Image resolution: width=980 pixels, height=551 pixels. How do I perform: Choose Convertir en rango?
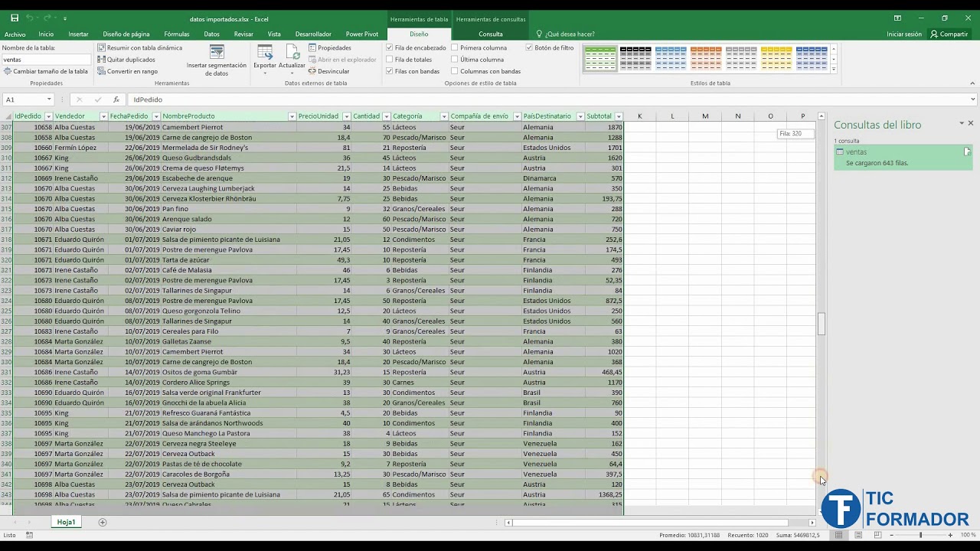click(x=127, y=71)
